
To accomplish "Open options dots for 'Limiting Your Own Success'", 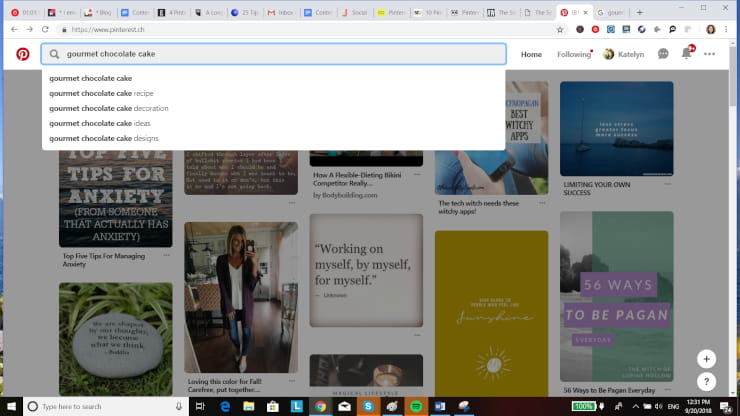I will click(x=667, y=184).
